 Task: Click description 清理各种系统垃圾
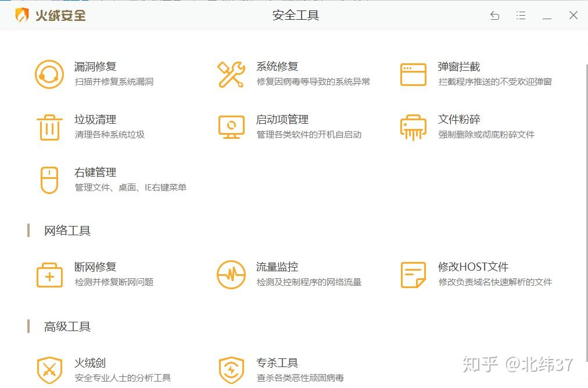109,135
